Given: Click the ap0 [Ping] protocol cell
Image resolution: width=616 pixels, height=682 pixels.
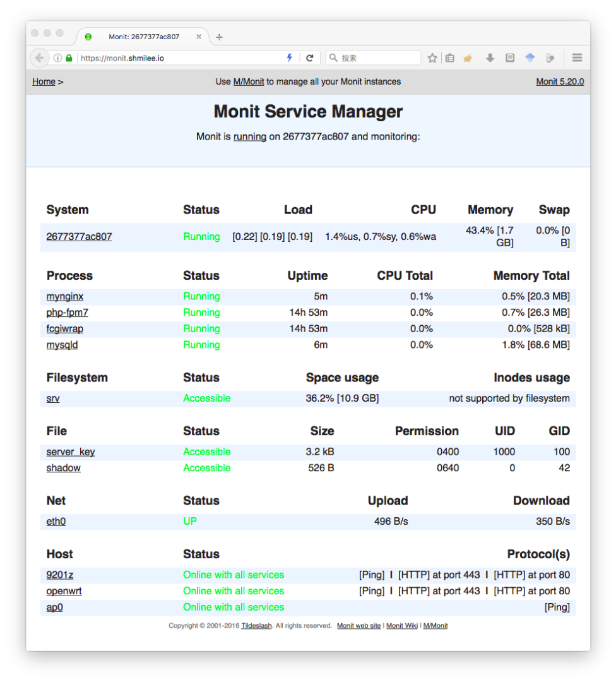Looking at the screenshot, I should tap(557, 607).
